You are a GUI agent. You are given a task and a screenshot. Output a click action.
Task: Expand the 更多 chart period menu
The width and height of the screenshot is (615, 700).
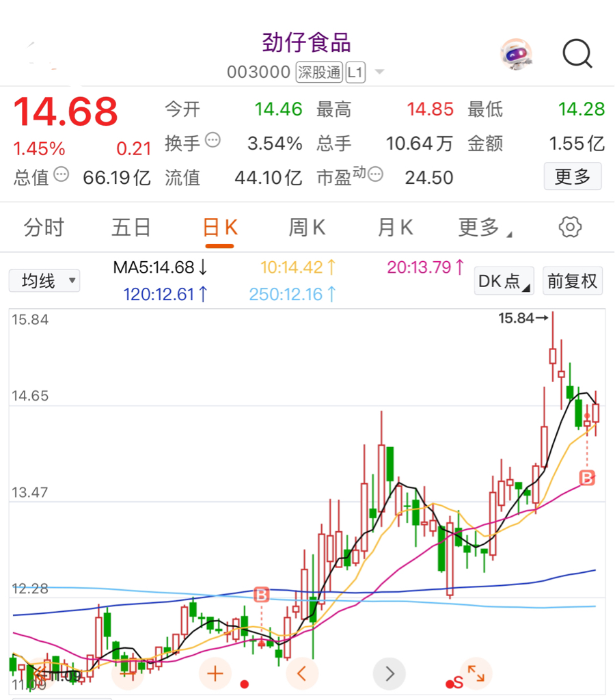pyautogui.click(x=484, y=227)
